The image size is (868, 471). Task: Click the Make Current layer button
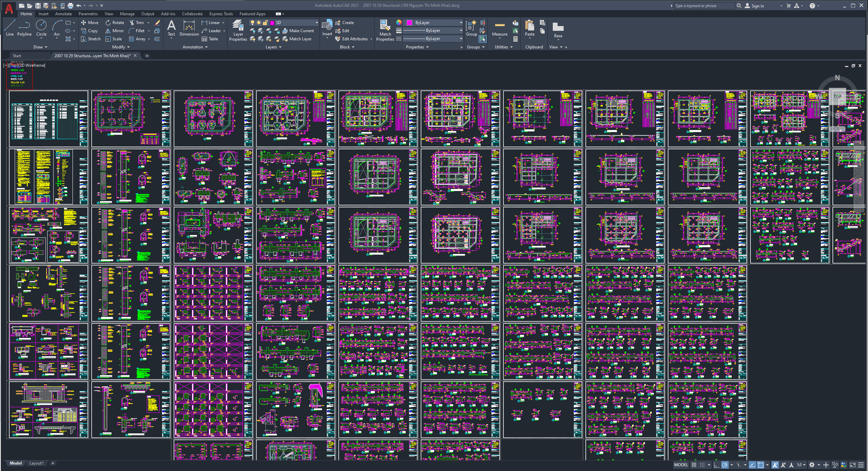click(298, 31)
